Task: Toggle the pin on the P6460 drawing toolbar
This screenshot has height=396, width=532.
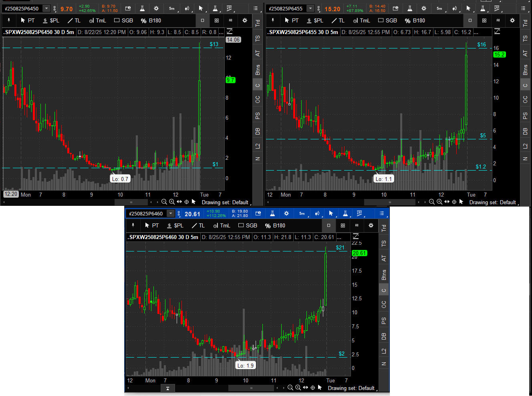Action: 133,225
